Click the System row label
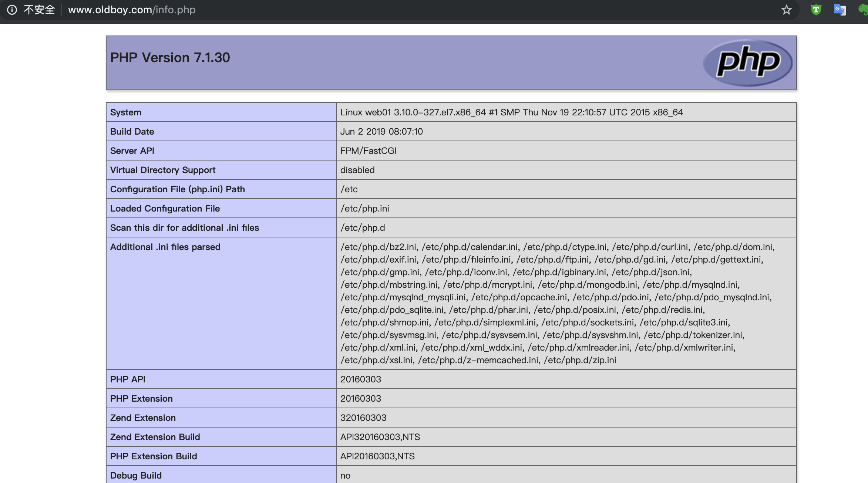Viewport: 868px width, 483px height. point(126,112)
